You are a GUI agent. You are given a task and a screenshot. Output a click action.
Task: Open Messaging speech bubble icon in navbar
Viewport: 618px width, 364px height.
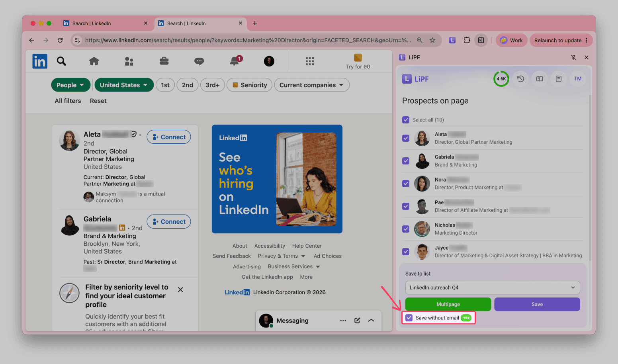click(x=199, y=61)
